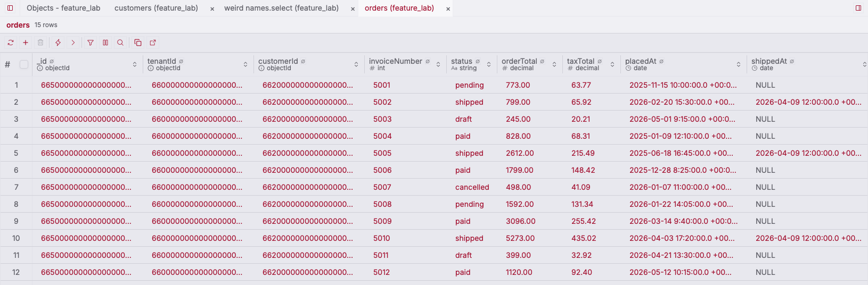Click nullable icon beside shippedAt header
This screenshot has width=868, height=285.
click(x=792, y=62)
